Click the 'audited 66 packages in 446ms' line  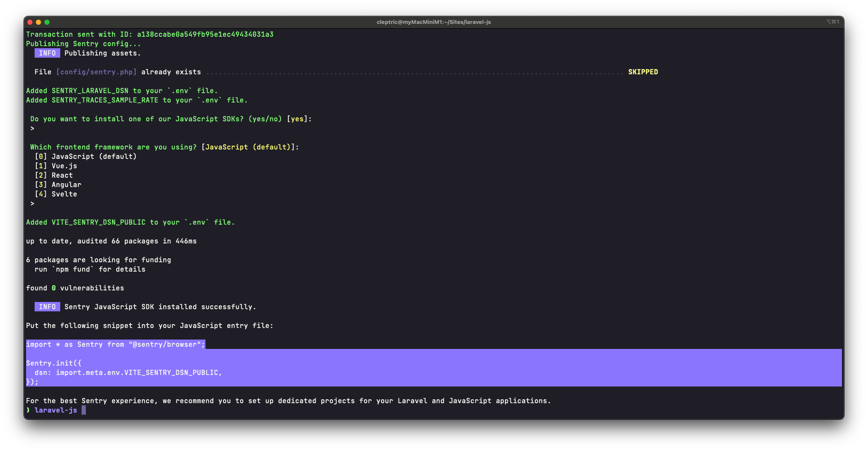click(111, 241)
